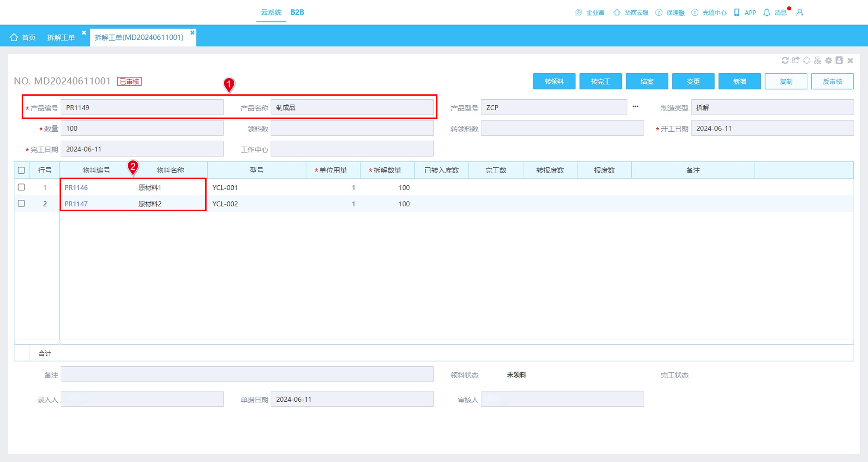Switch to the 云系统 tab
Viewport: 868px width, 462px height.
pos(271,12)
